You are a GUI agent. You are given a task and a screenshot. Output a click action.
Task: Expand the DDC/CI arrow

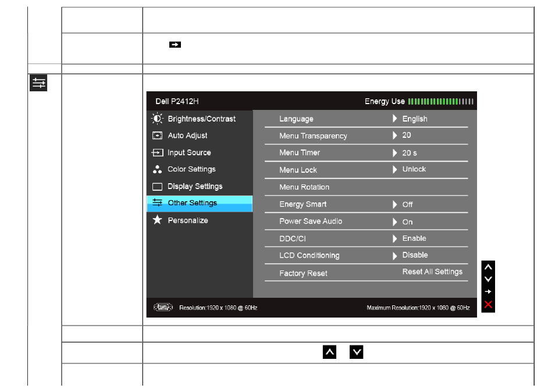coord(394,238)
